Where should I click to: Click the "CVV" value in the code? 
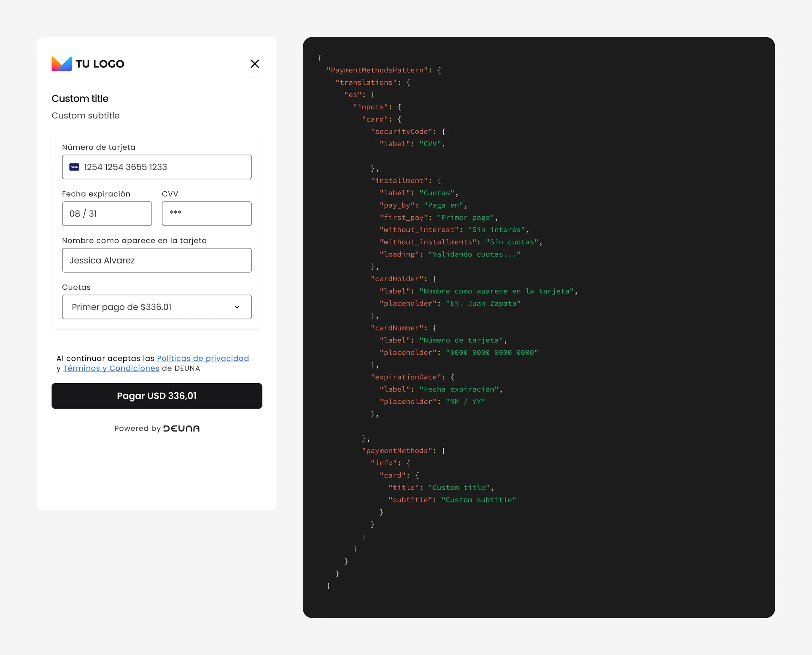coord(430,144)
